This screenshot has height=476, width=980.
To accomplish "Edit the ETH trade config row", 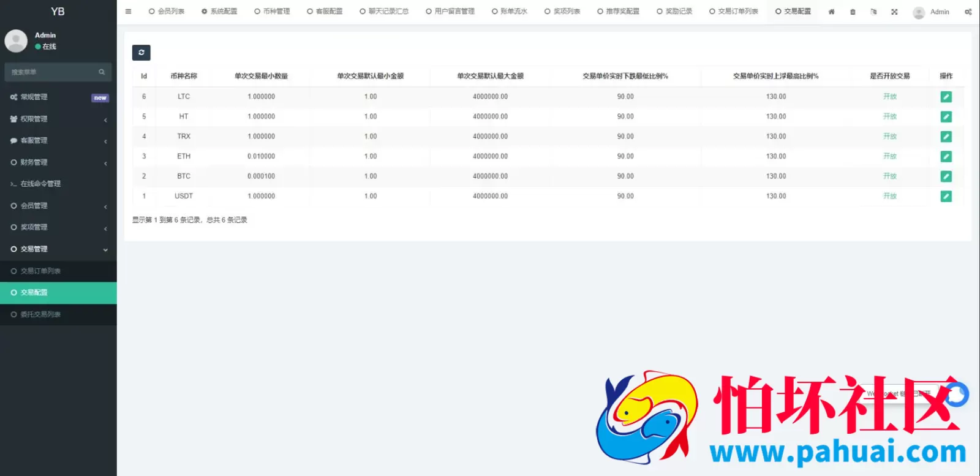I will pyautogui.click(x=946, y=156).
